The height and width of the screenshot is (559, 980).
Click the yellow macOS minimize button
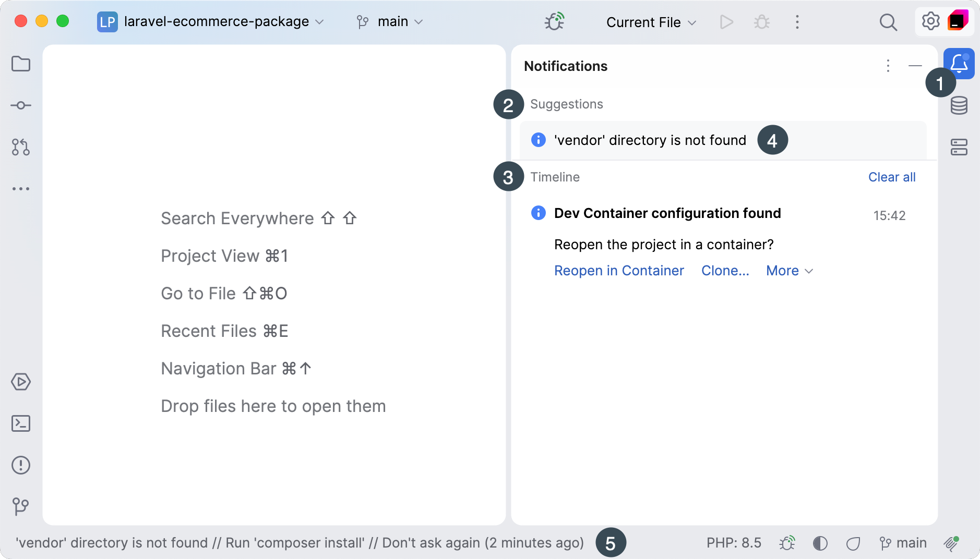coord(42,21)
